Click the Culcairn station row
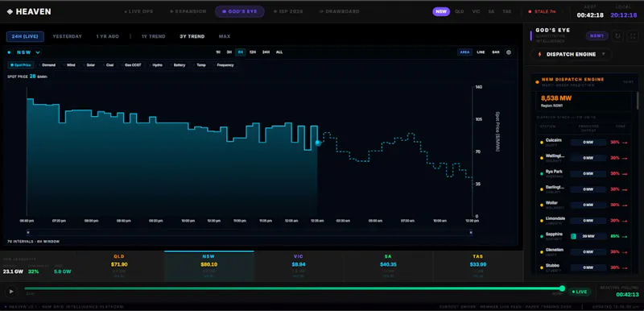 point(584,142)
